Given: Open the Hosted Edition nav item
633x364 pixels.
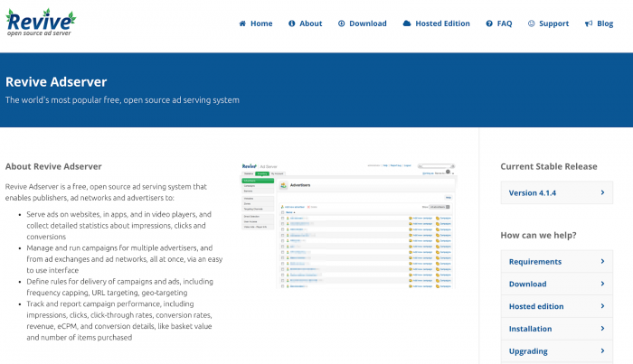Looking at the screenshot, I should coord(442,23).
